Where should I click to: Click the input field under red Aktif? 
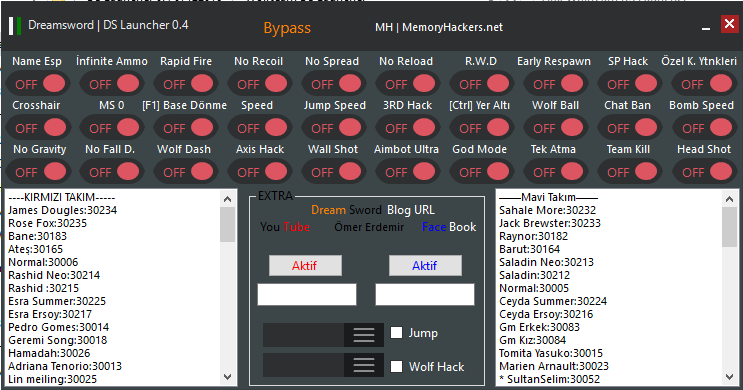click(x=307, y=294)
